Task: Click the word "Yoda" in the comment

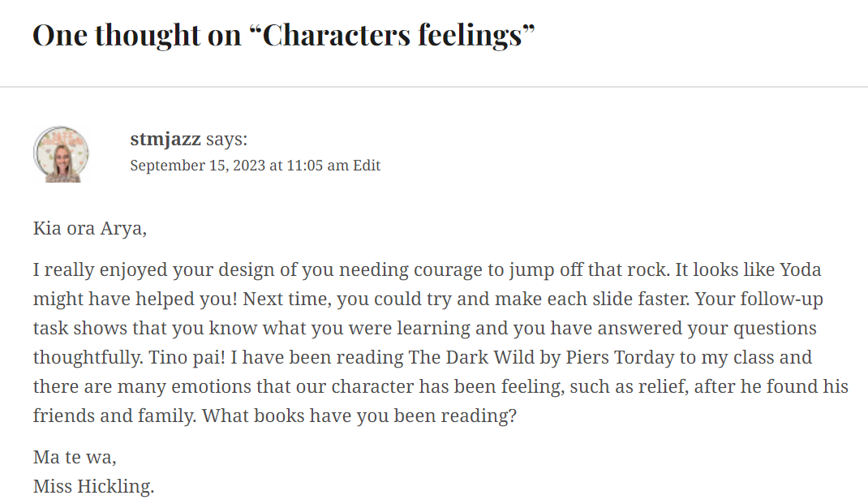Action: 801,269
